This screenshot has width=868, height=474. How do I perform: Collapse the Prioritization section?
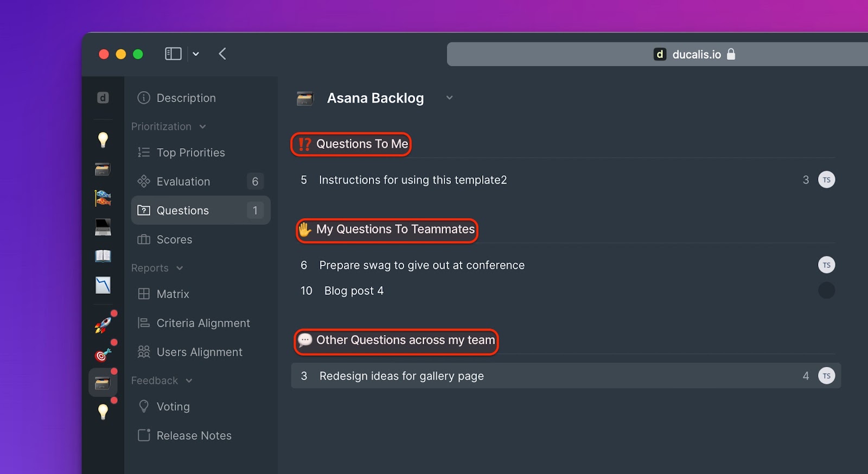pos(202,127)
